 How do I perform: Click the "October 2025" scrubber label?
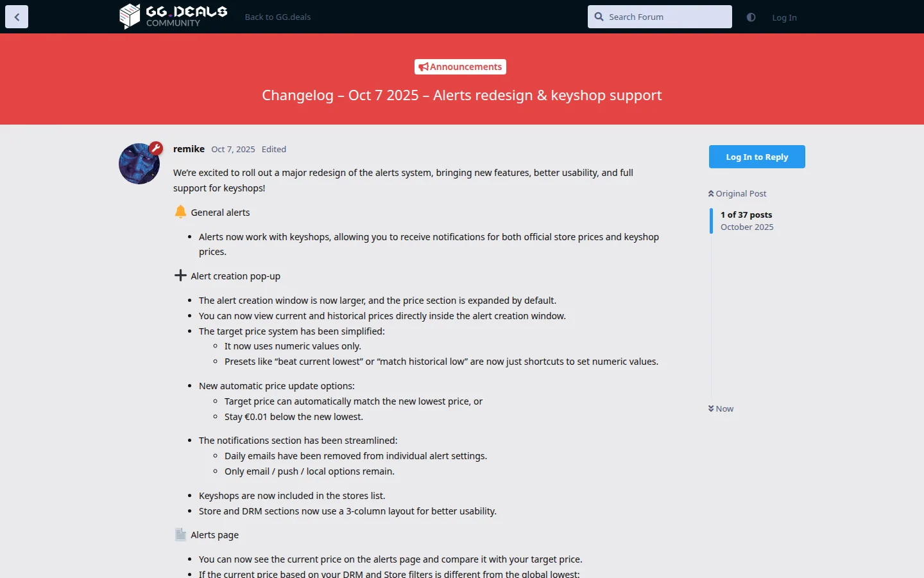(747, 227)
